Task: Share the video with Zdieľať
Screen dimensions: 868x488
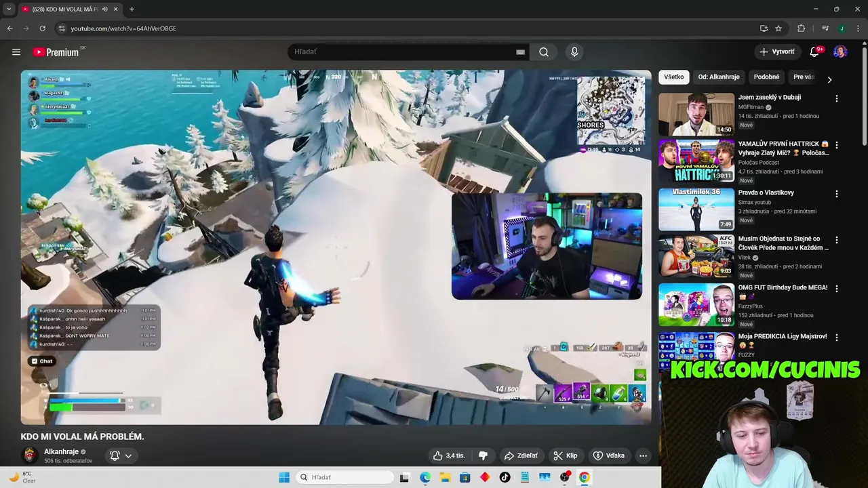Action: click(521, 455)
